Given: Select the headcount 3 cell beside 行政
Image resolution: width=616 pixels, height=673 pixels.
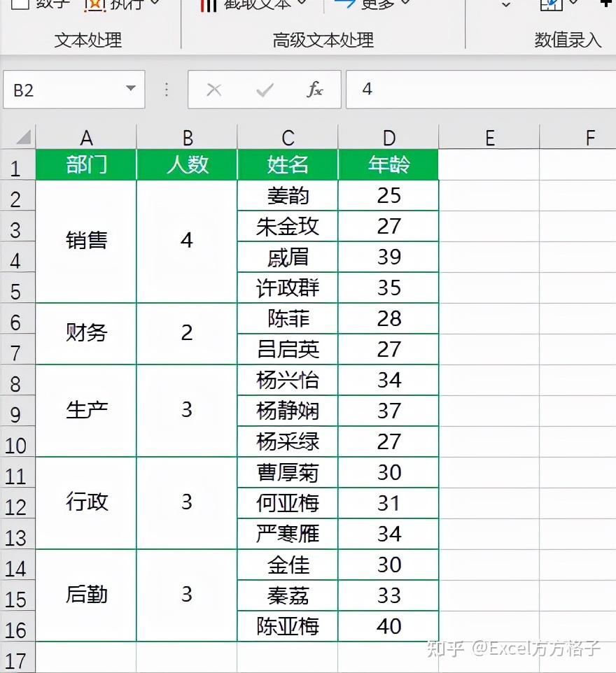Looking at the screenshot, I should point(187,503).
